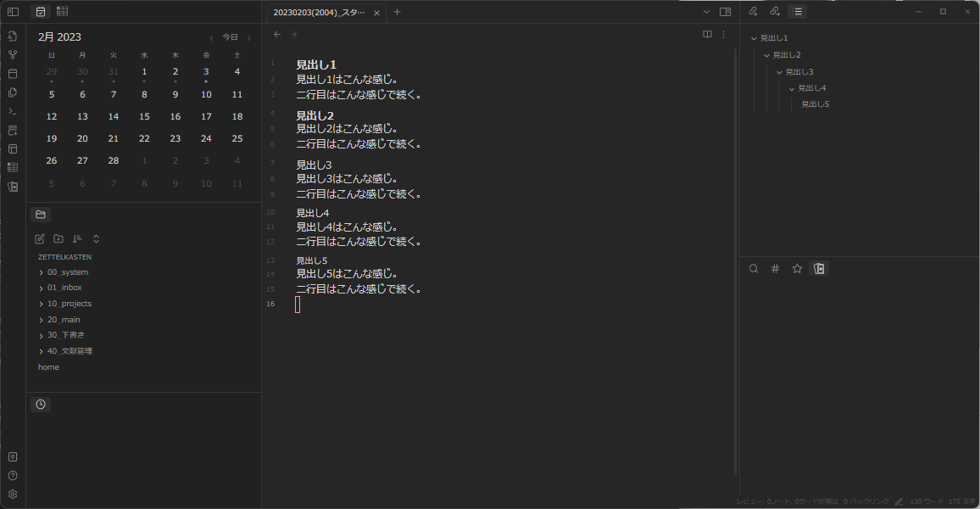Open the tags pane with the # icon
The width and height of the screenshot is (980, 509).
(775, 268)
